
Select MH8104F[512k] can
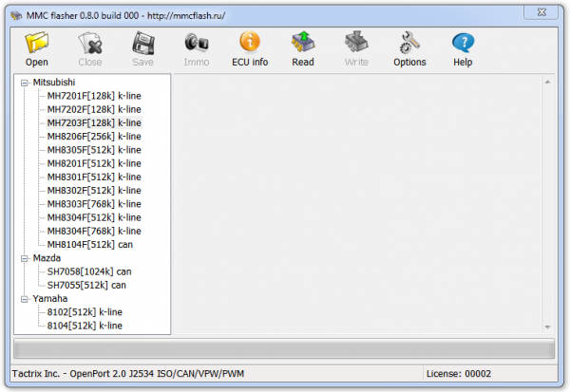tap(90, 245)
